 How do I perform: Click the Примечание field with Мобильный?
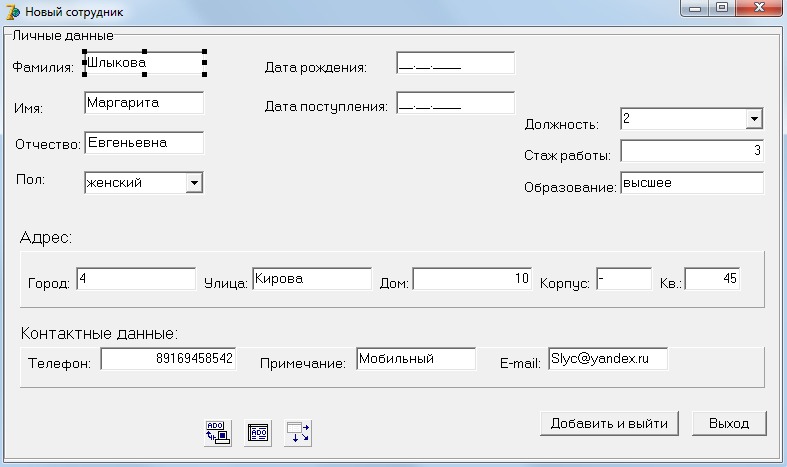coord(416,359)
